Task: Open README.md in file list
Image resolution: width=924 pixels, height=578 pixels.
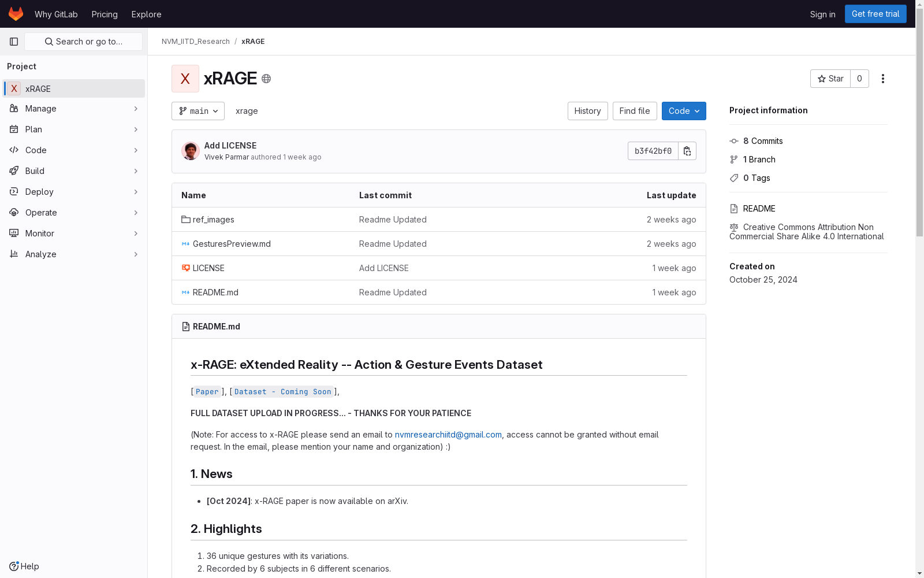Action: pos(215,292)
